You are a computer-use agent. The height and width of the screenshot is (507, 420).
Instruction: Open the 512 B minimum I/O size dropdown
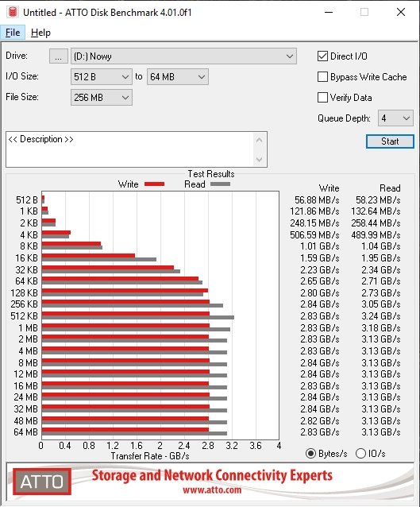tap(102, 77)
